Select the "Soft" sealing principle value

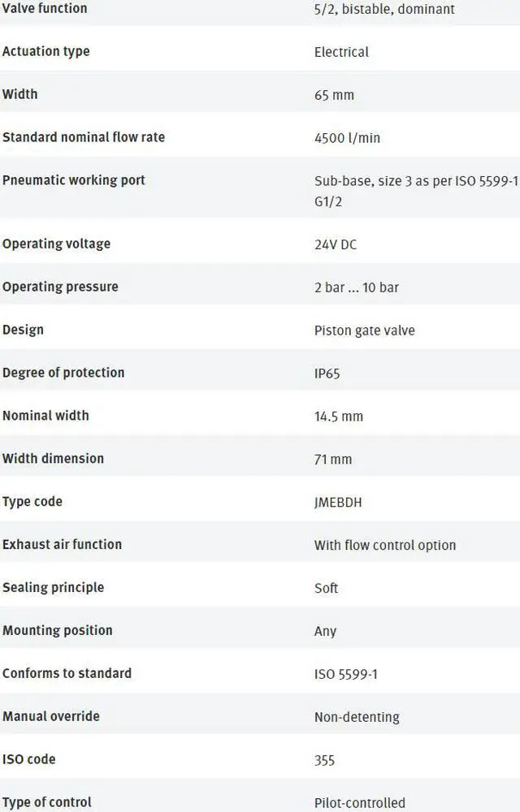[x=326, y=588]
